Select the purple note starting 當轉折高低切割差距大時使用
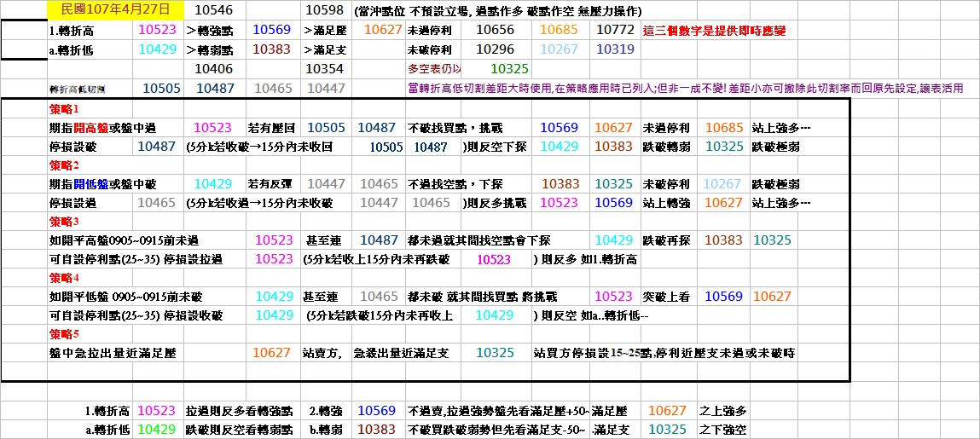 pyautogui.click(x=684, y=90)
